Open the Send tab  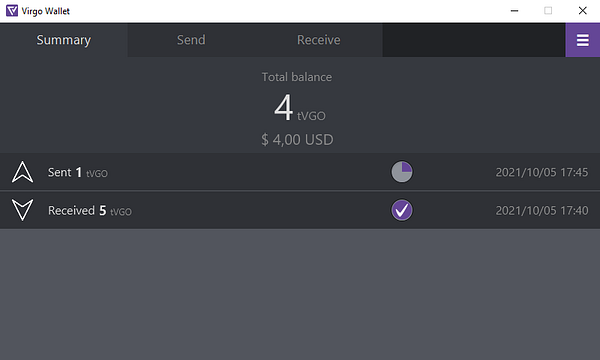click(191, 40)
